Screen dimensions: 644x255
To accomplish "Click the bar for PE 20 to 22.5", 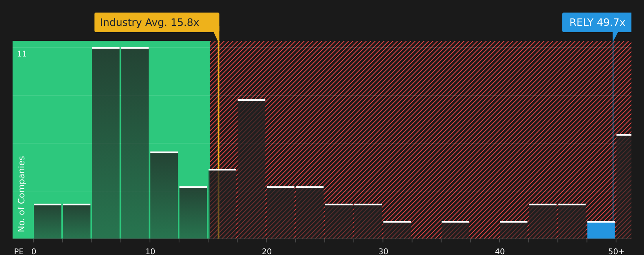I will point(280,213).
